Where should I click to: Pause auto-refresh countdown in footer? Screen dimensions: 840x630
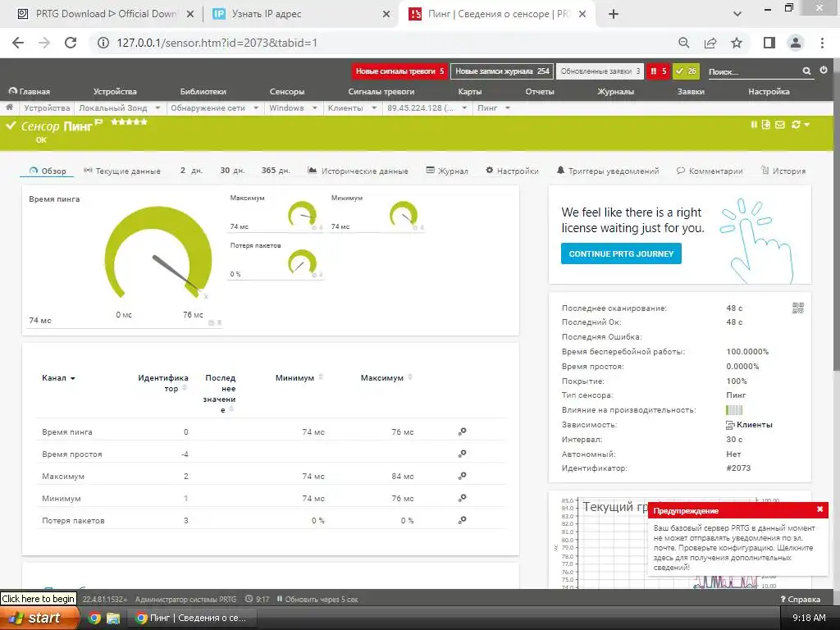coord(280,599)
